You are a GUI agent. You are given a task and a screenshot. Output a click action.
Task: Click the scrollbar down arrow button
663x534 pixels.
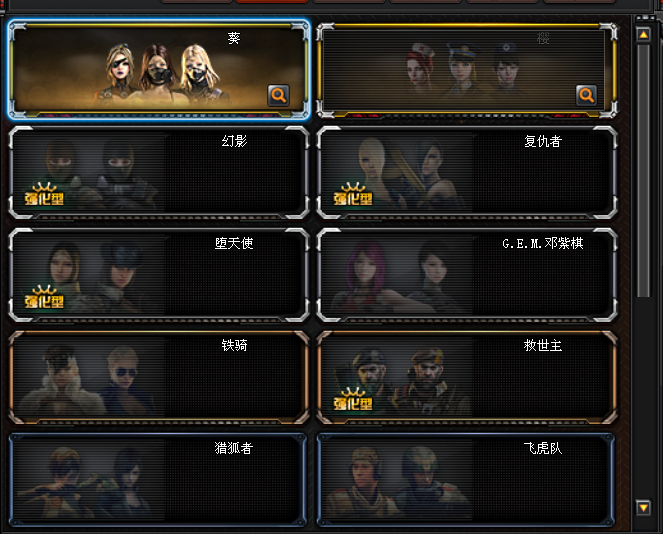643,507
